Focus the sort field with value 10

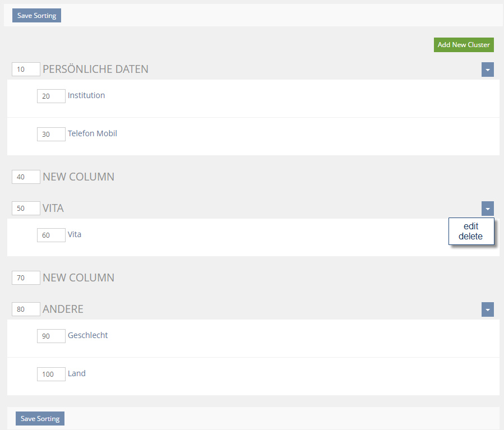click(x=26, y=70)
